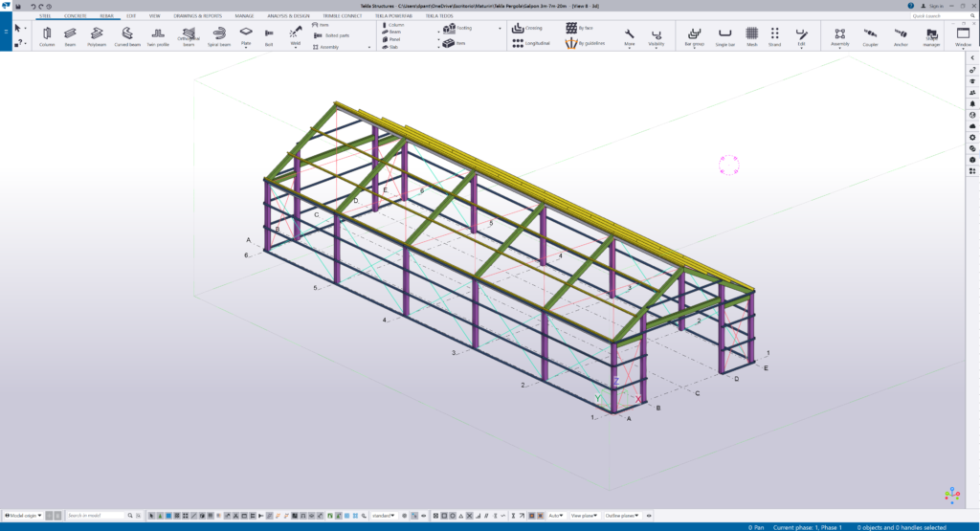Click the Coupler tool
This screenshot has height=531, width=980.
click(x=870, y=35)
